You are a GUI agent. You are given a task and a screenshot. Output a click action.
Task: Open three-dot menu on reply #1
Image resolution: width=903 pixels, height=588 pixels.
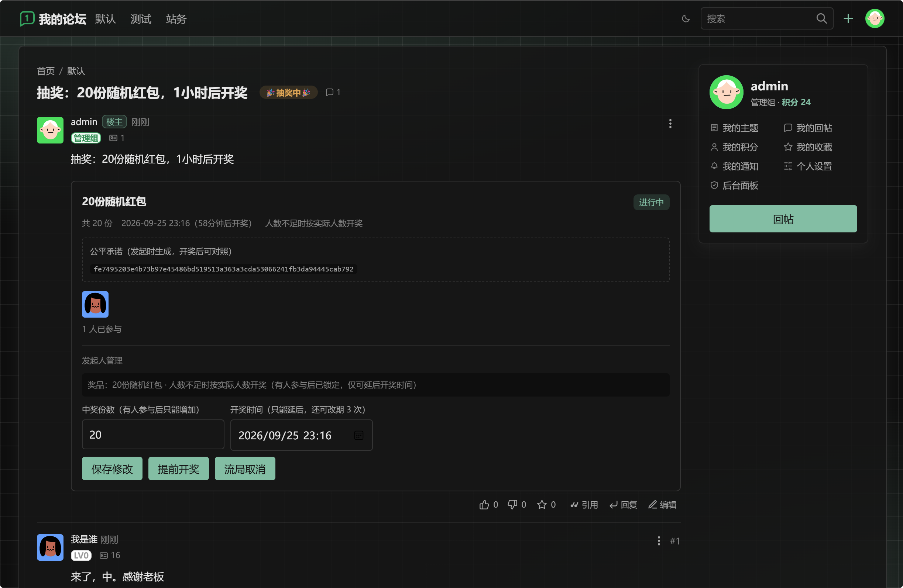(659, 541)
